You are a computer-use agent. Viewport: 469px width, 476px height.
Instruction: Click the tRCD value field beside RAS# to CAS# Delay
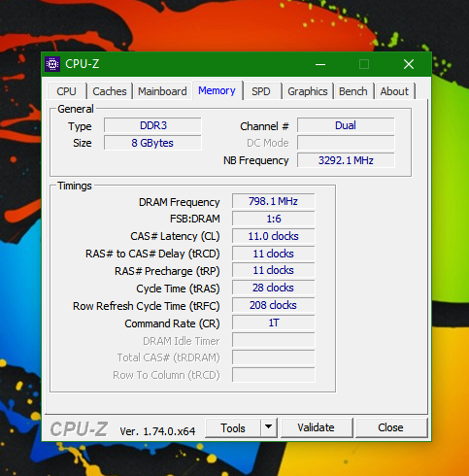[274, 254]
